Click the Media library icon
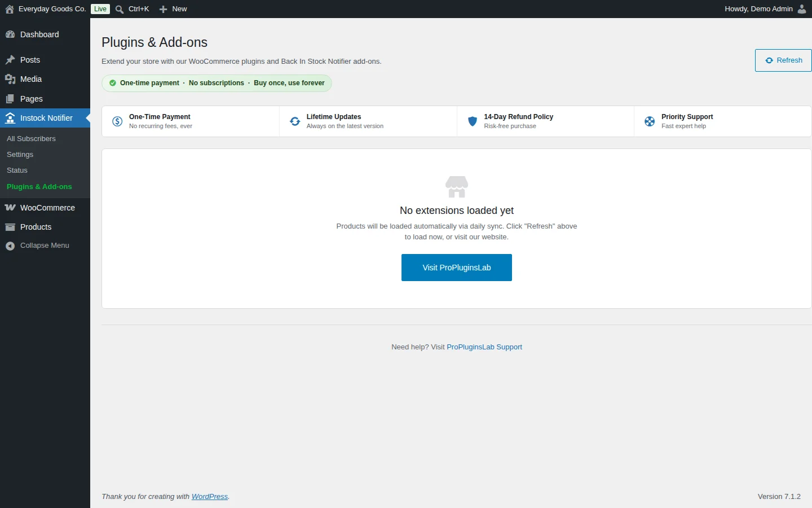The width and height of the screenshot is (812, 508). (10, 79)
